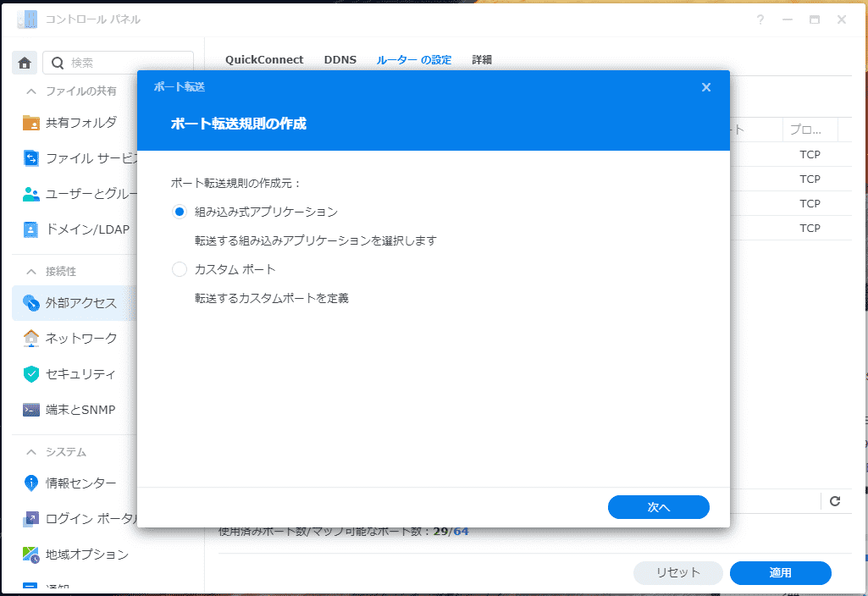Open the ルーター の設定 tab
Screen dimensions: 868x596
414,60
